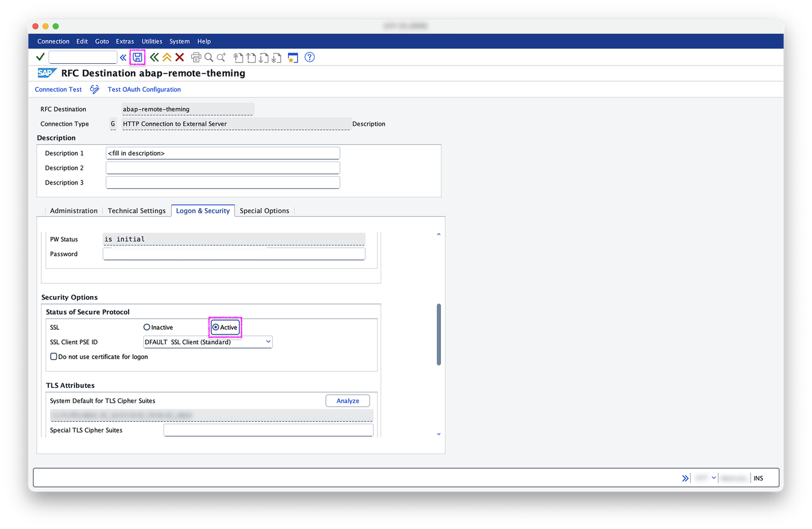Image resolution: width=812 pixels, height=529 pixels.
Task: Open the Utilities menu
Action: (152, 41)
